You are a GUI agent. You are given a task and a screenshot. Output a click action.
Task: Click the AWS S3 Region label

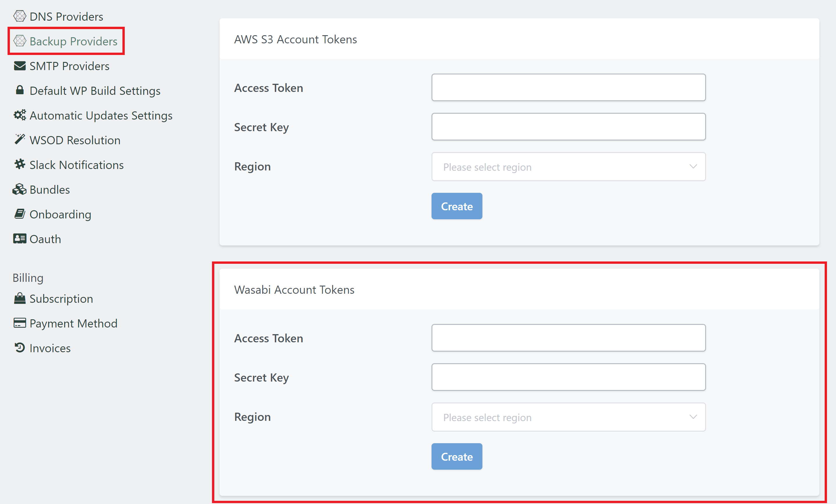tap(252, 167)
